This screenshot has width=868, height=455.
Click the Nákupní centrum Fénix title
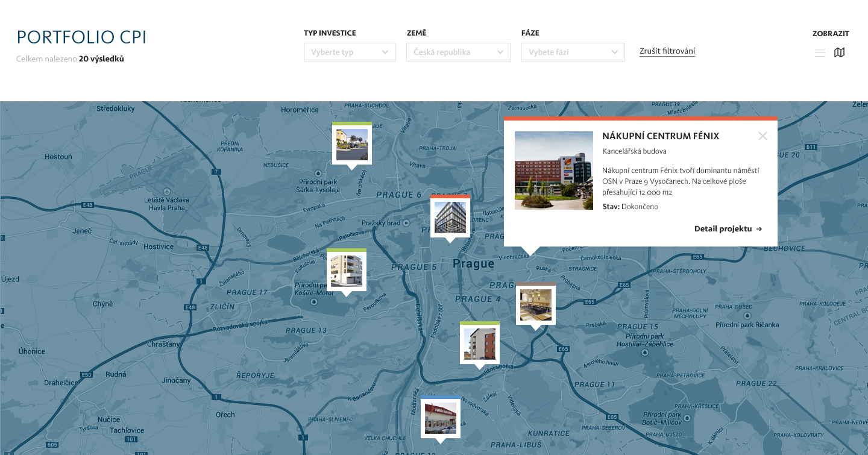[x=661, y=136]
